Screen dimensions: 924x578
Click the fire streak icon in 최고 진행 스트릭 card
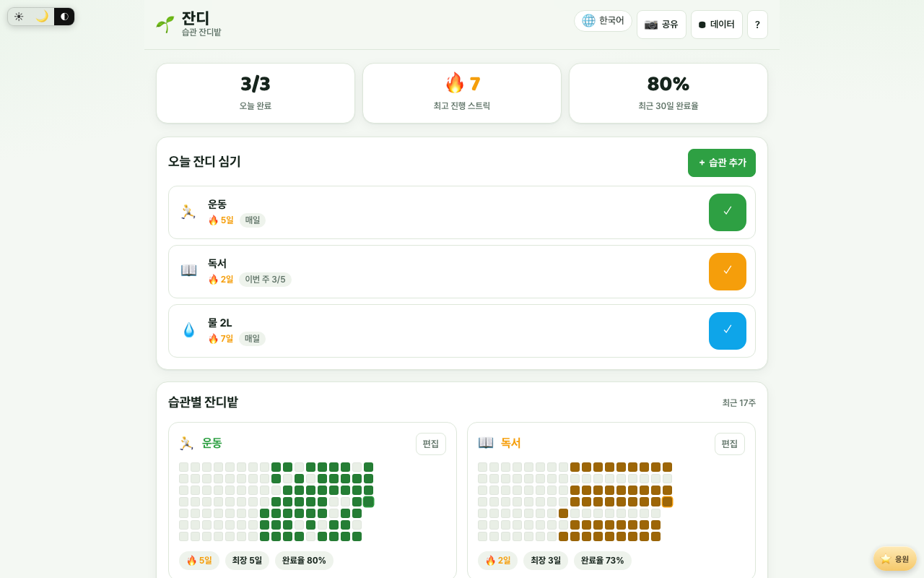click(455, 83)
